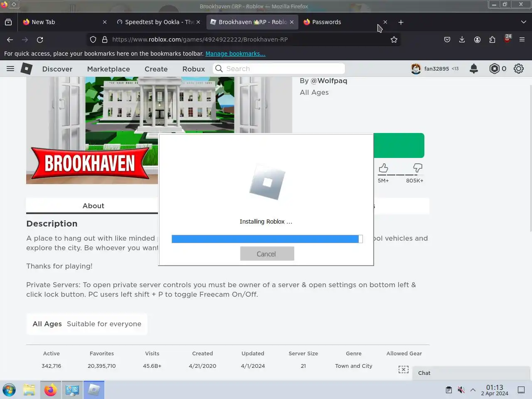Open fan32895 avatar profile
The image size is (532, 399).
[x=416, y=69]
